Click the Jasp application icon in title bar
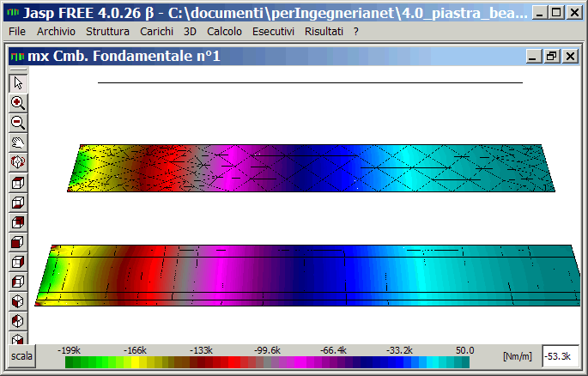This screenshot has width=588, height=376. [x=13, y=12]
